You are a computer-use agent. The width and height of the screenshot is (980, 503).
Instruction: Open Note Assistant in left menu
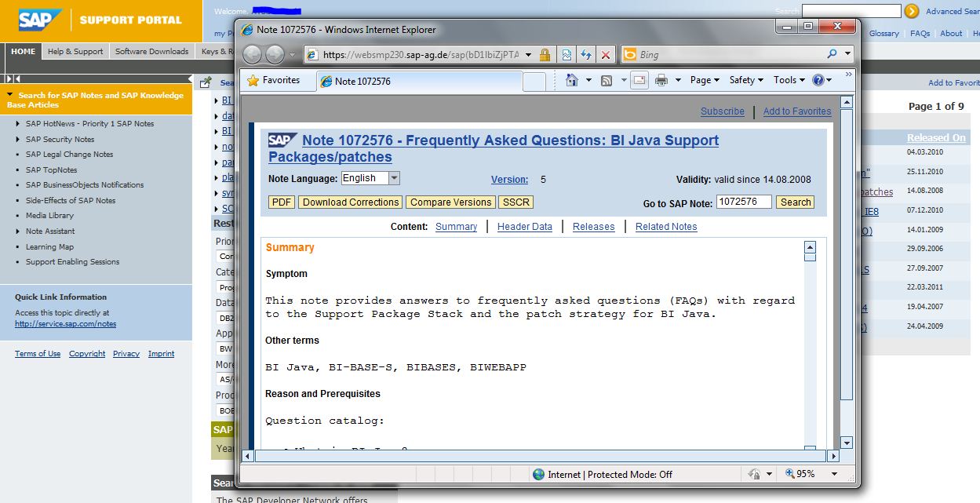[50, 231]
